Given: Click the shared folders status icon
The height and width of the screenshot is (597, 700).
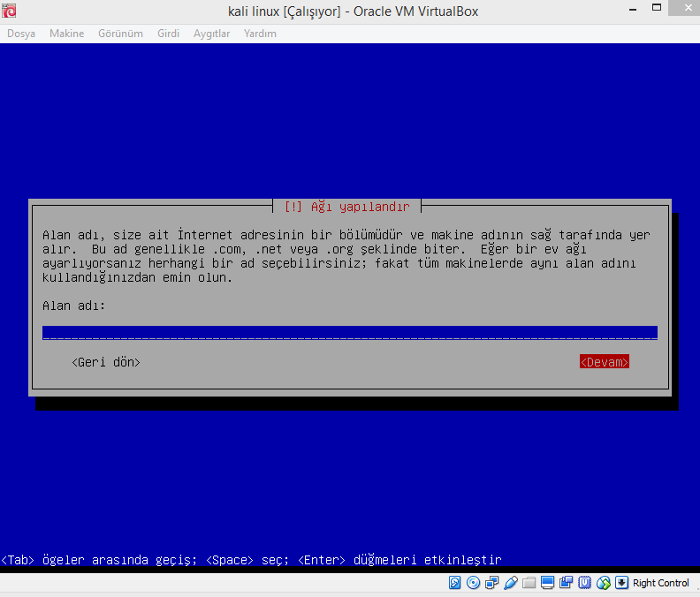Looking at the screenshot, I should pos(529,583).
